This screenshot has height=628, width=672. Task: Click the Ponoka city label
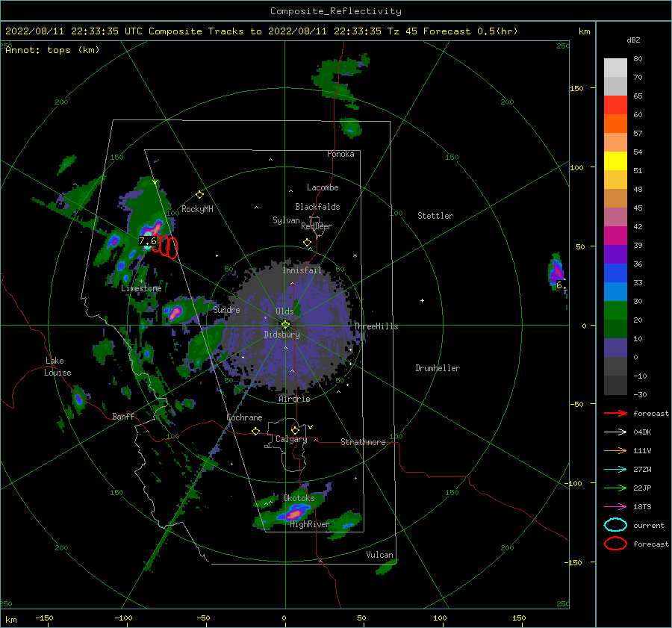click(340, 154)
